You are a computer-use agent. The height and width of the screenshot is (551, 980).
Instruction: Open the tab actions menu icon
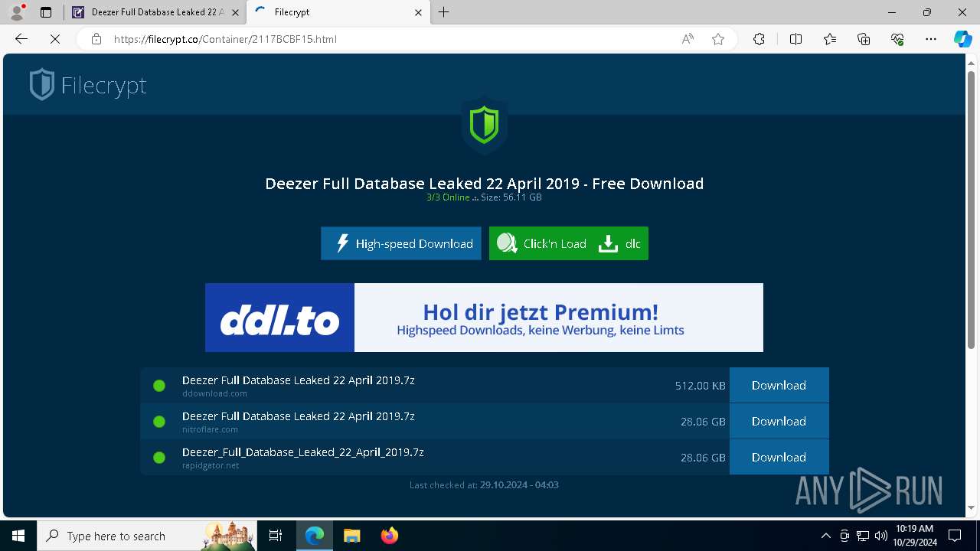click(46, 12)
